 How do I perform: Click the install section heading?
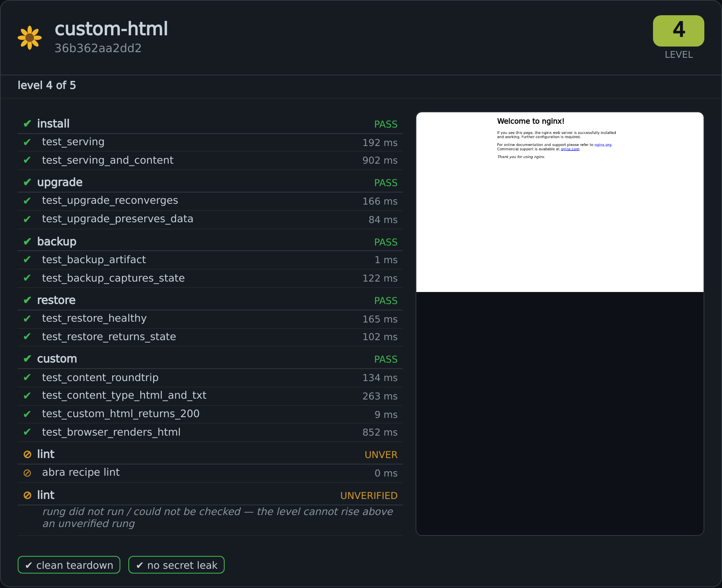tap(53, 124)
